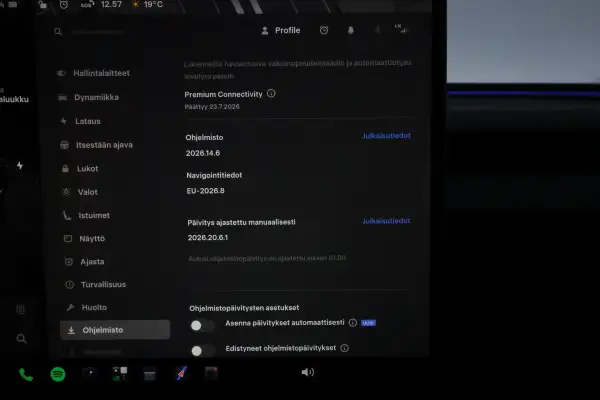
Task: Open the Lataus charging section
Action: click(81, 121)
